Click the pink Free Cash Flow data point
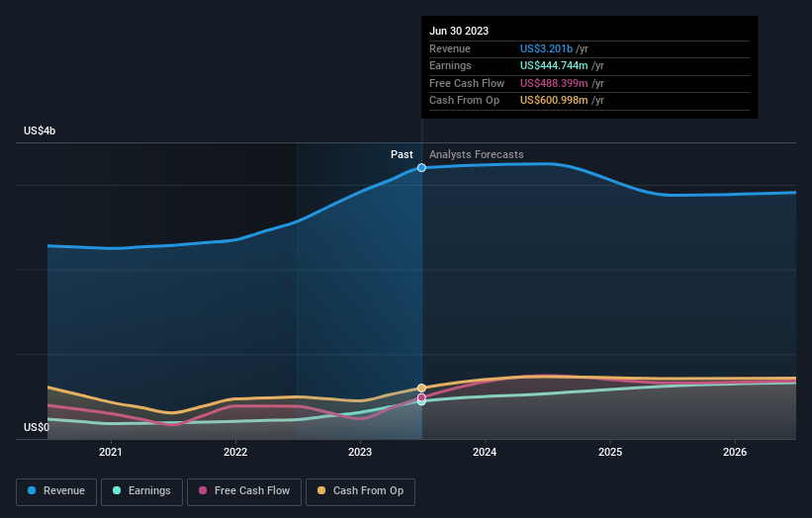The height and width of the screenshot is (518, 812). (421, 398)
